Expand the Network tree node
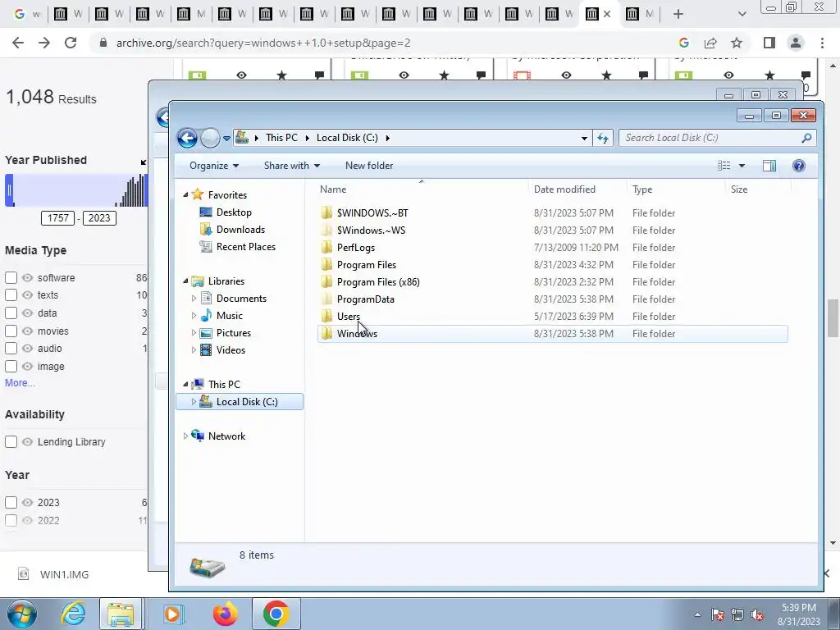This screenshot has width=840, height=630. point(185,436)
